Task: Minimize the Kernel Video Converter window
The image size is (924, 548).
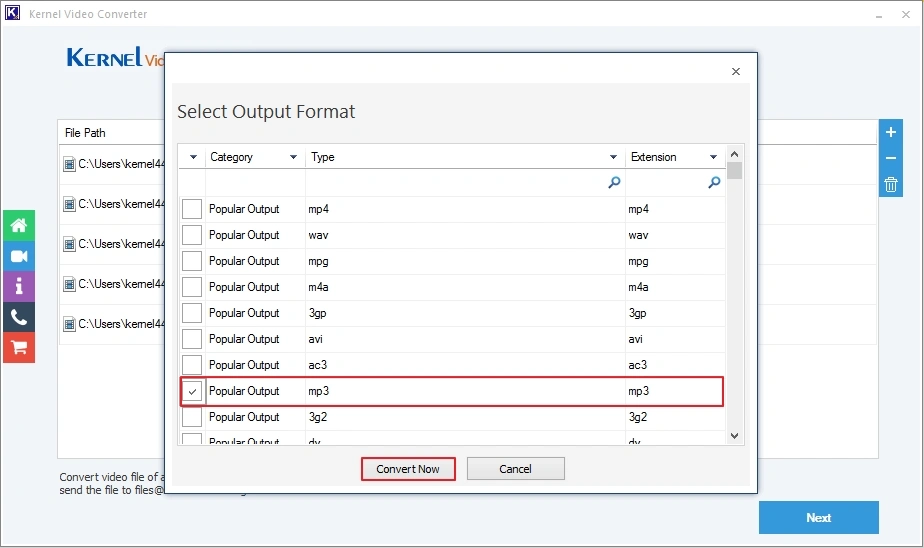Action: [x=879, y=15]
